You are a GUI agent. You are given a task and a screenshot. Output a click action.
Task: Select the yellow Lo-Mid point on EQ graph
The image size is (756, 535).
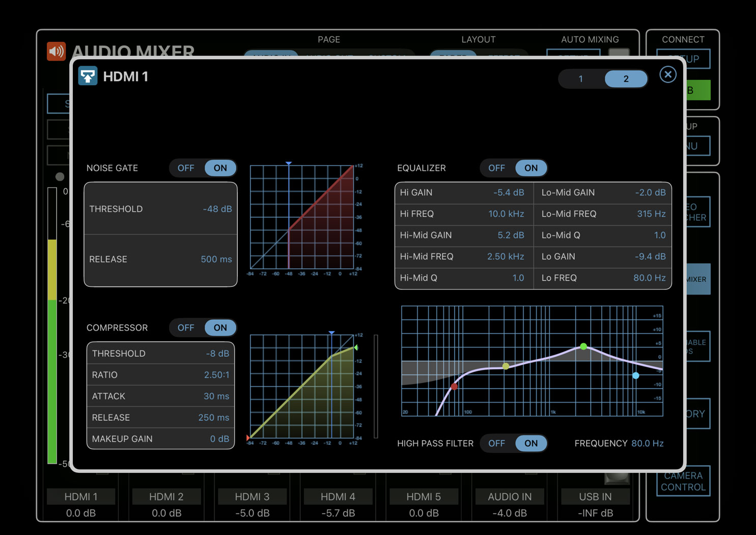(x=506, y=366)
